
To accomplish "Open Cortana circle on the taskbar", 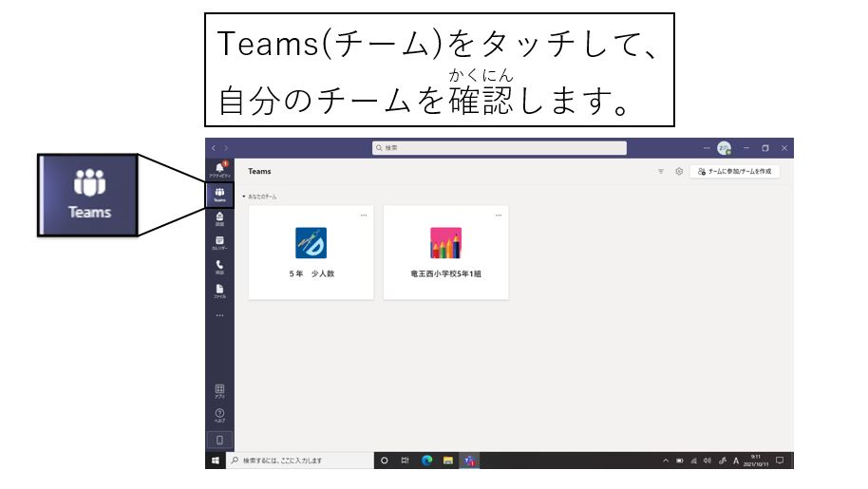I will point(385,461).
